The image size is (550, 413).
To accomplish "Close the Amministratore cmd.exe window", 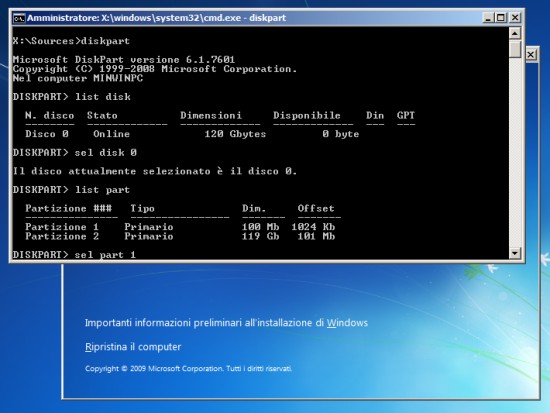I will [515, 18].
